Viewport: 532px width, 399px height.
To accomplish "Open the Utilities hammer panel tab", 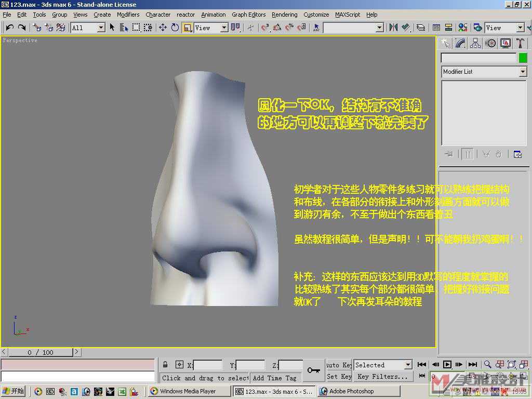I will pos(520,44).
